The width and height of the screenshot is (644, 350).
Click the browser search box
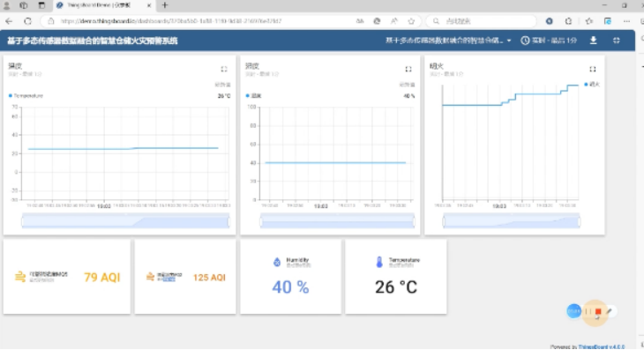point(482,21)
